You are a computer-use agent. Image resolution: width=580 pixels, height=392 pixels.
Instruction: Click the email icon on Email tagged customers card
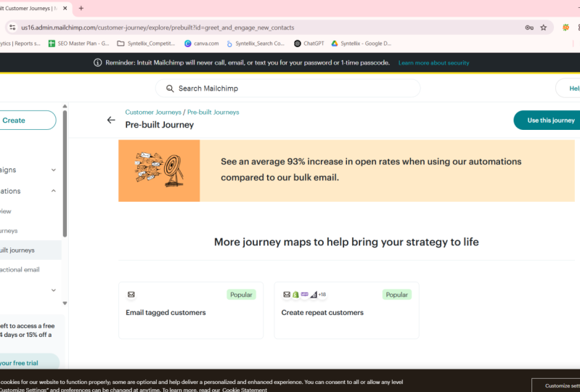[x=131, y=295]
